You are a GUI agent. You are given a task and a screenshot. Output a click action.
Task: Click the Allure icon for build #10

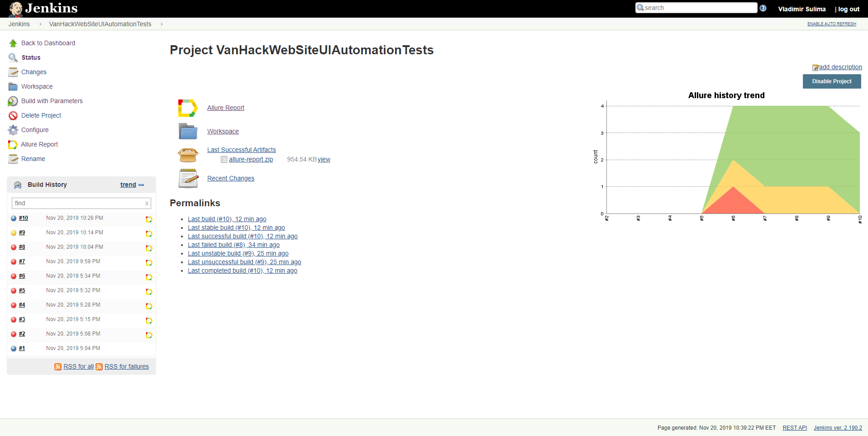coord(148,219)
